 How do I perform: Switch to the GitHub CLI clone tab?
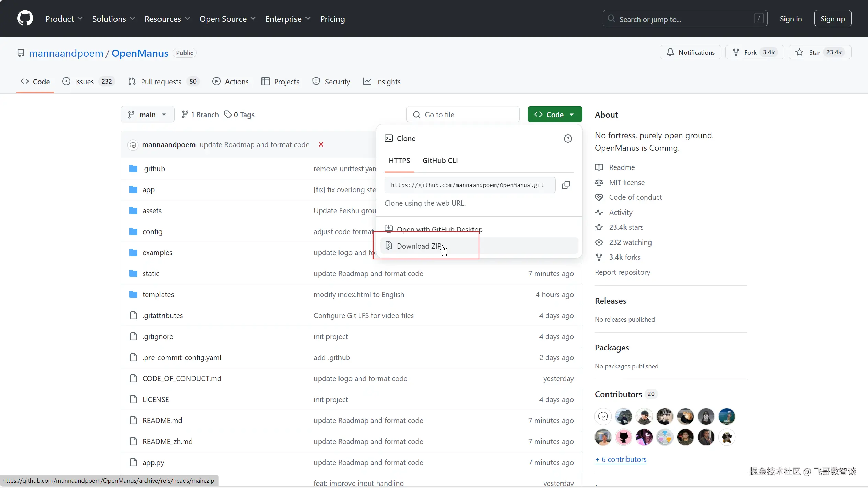pyautogui.click(x=440, y=160)
